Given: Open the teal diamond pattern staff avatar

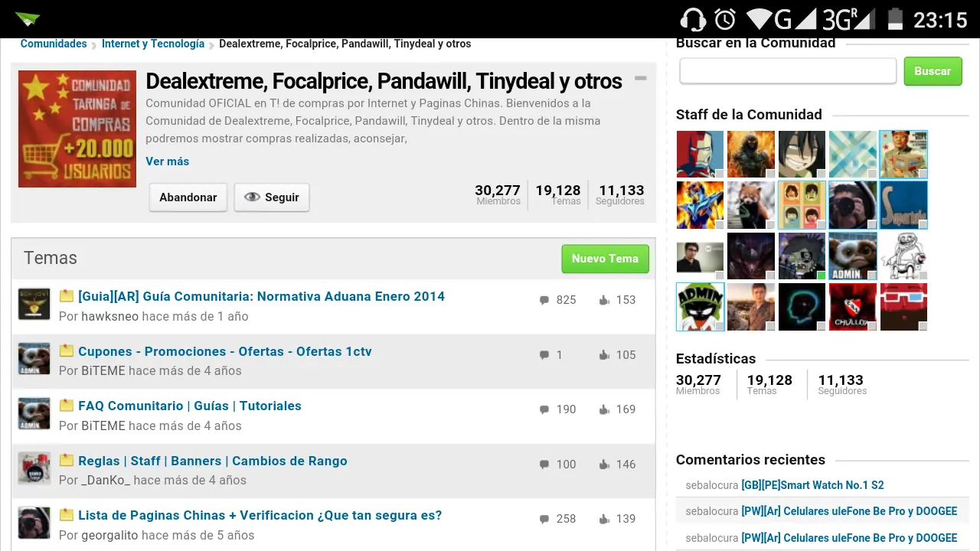Looking at the screenshot, I should coord(853,154).
